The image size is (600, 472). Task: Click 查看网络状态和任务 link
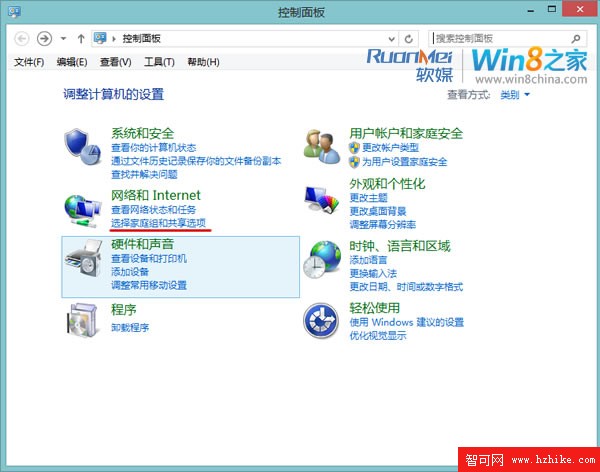pos(153,210)
